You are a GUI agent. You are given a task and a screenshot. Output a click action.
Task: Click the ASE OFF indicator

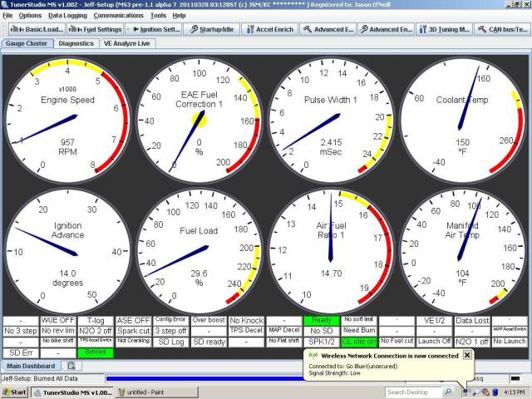tap(133, 320)
